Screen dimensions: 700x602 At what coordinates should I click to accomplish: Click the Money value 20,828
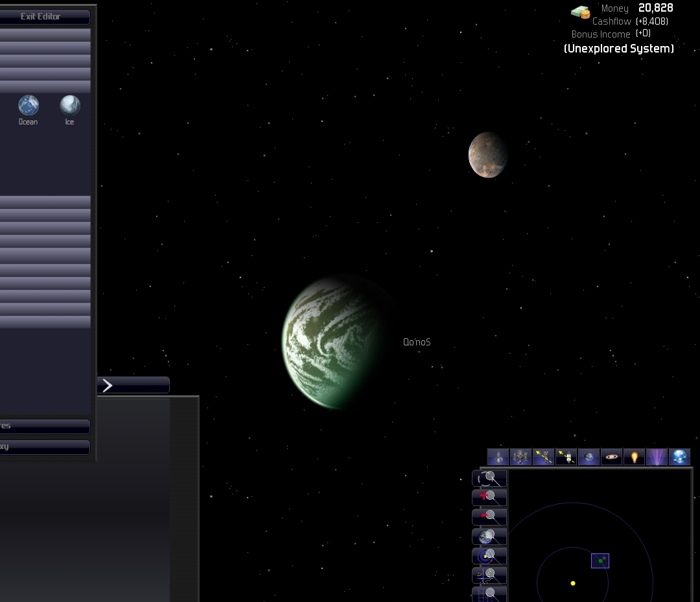(655, 8)
